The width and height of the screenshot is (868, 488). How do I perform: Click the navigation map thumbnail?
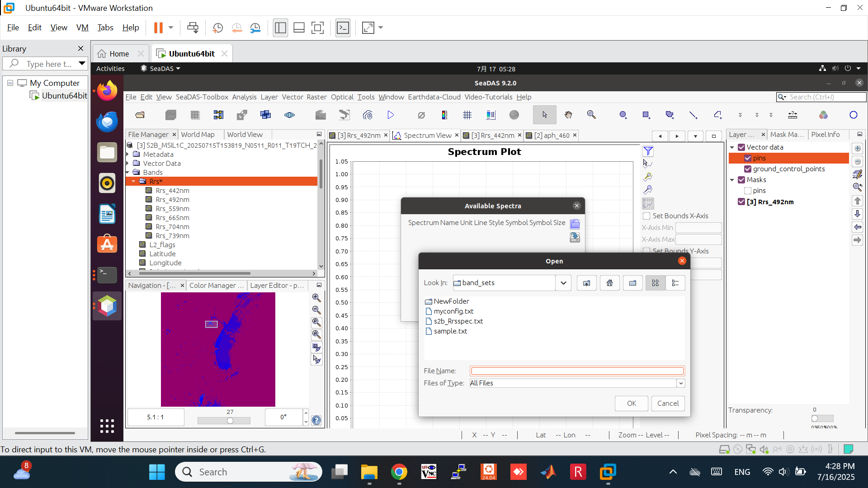tap(218, 349)
